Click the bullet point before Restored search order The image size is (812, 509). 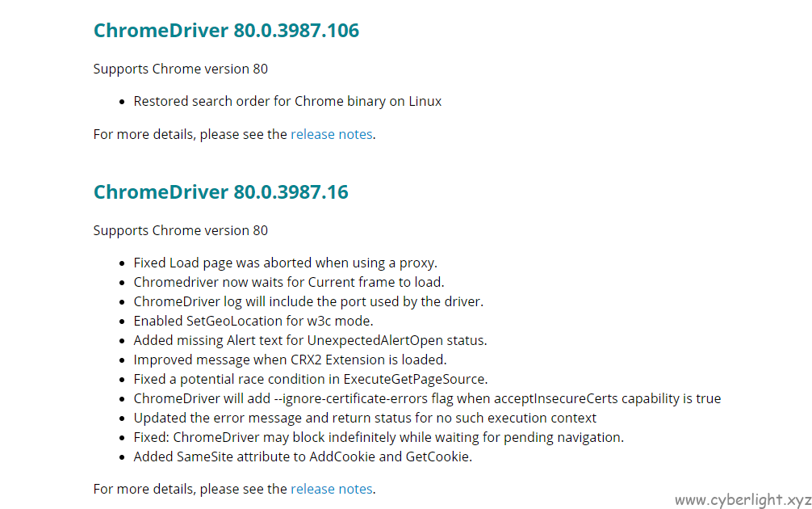click(122, 102)
